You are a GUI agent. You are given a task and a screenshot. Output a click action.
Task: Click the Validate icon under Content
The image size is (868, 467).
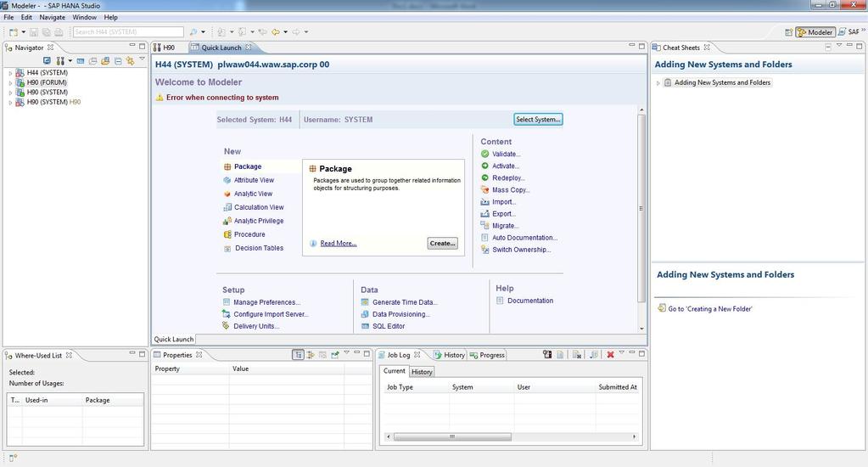click(x=485, y=154)
